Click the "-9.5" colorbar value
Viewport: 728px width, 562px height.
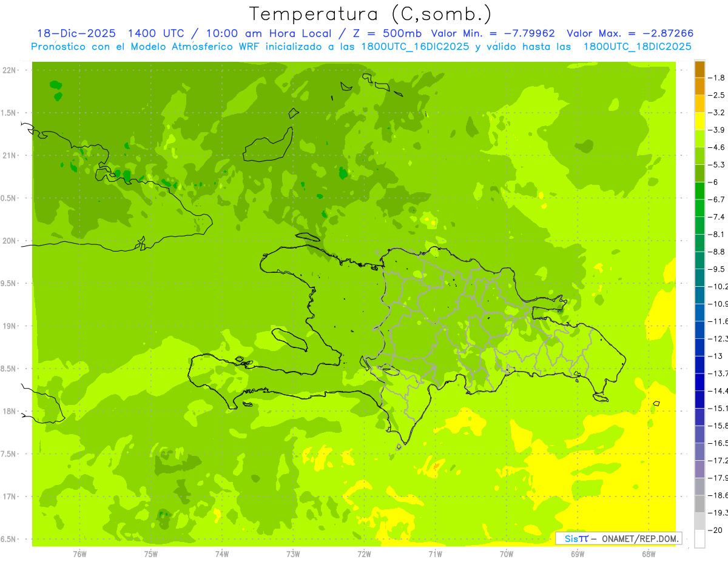(717, 269)
